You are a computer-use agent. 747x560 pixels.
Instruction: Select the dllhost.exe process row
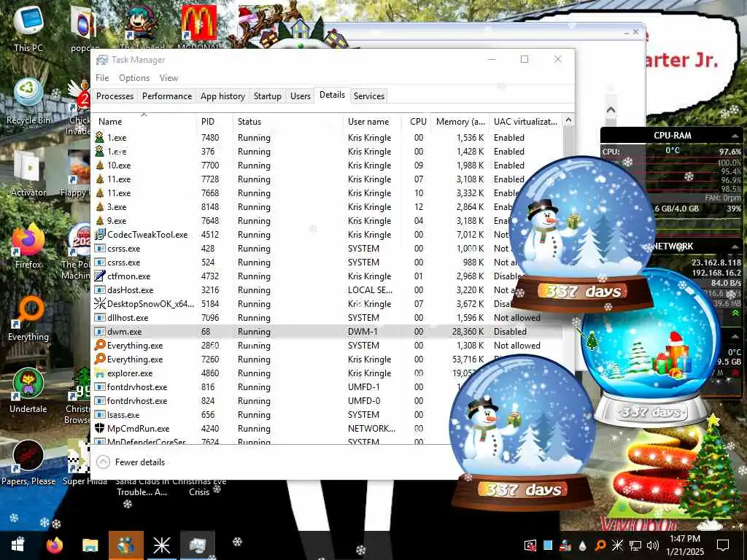[x=328, y=317]
